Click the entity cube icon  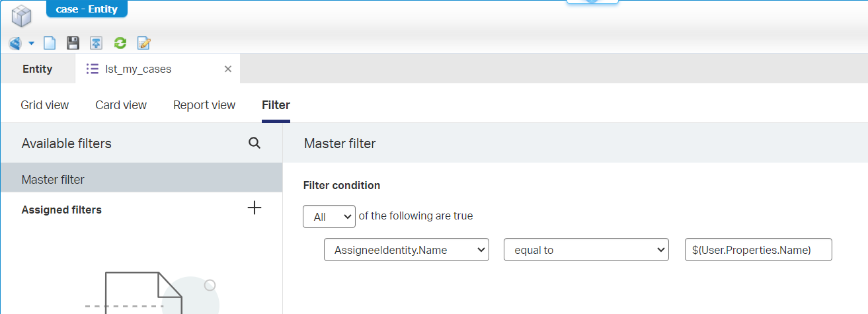22,15
